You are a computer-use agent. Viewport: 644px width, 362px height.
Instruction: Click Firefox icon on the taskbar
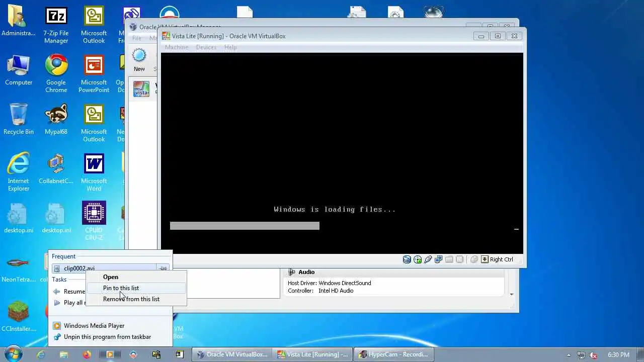87,354
